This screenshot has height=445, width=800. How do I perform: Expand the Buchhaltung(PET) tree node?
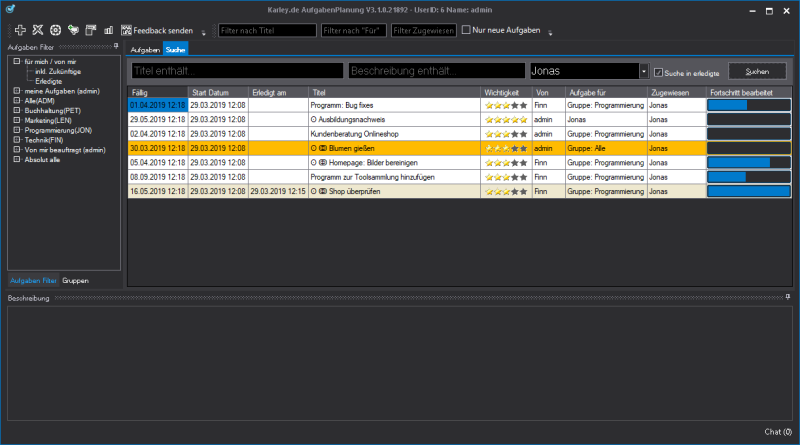pos(17,110)
